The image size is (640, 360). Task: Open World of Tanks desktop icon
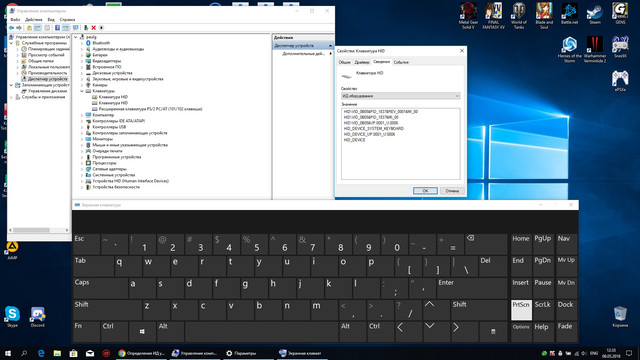(519, 16)
